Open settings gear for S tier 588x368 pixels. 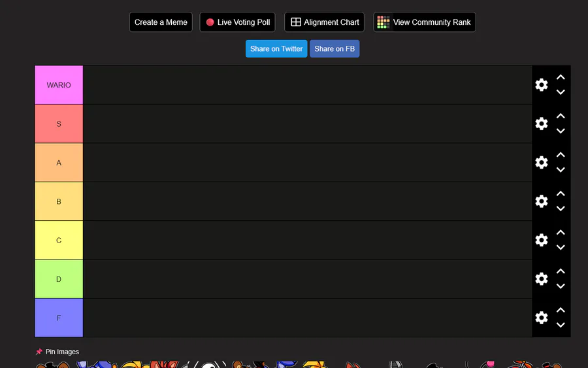click(x=541, y=124)
